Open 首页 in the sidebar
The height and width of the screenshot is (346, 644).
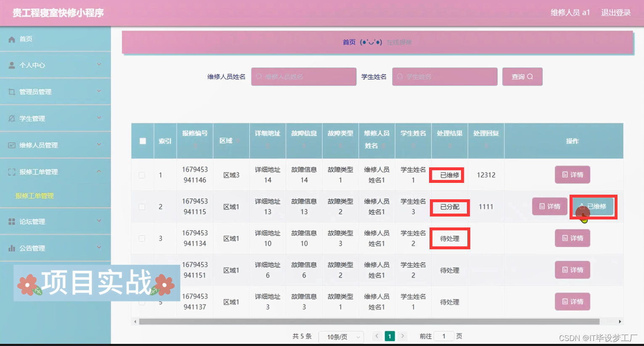55,39
